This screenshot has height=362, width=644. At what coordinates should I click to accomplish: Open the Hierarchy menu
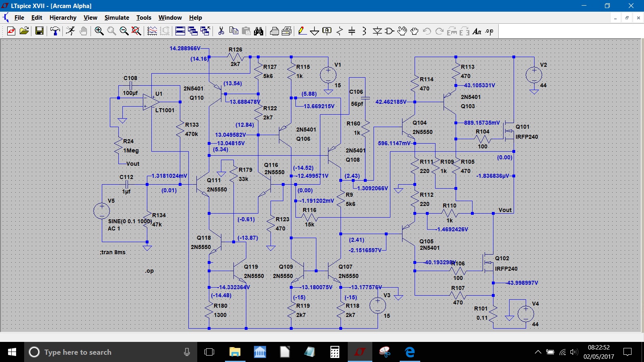(63, 18)
